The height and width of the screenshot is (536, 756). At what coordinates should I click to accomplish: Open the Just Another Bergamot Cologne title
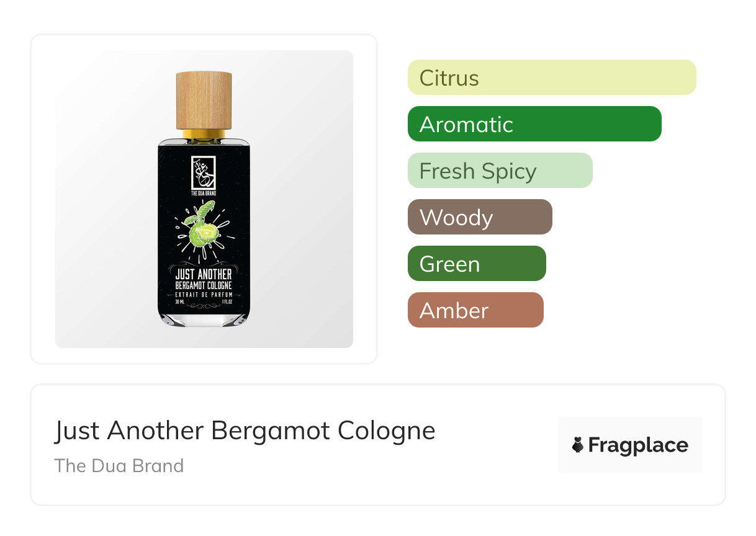pyautogui.click(x=245, y=431)
